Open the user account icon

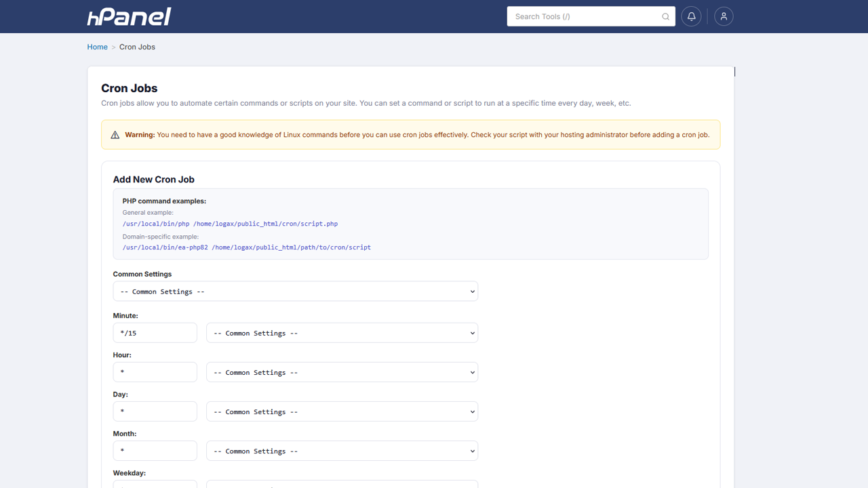pyautogui.click(x=724, y=16)
